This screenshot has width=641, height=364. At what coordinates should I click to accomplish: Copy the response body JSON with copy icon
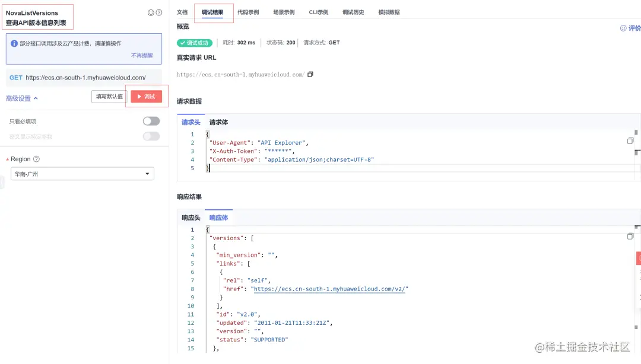pos(630,236)
